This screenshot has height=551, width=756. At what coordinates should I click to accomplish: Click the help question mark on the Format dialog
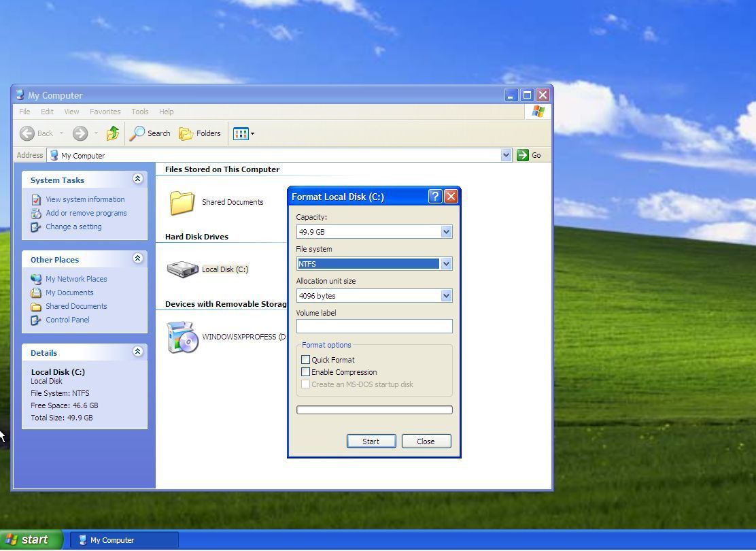(x=434, y=196)
